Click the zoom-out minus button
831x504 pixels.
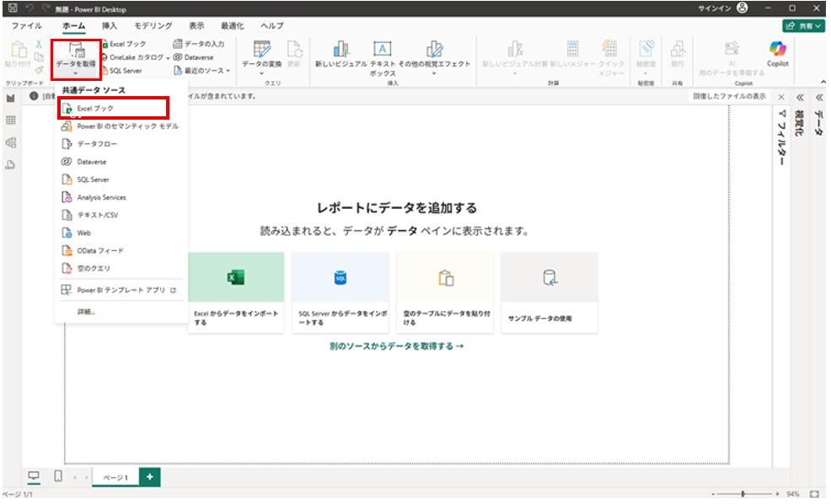click(712, 494)
